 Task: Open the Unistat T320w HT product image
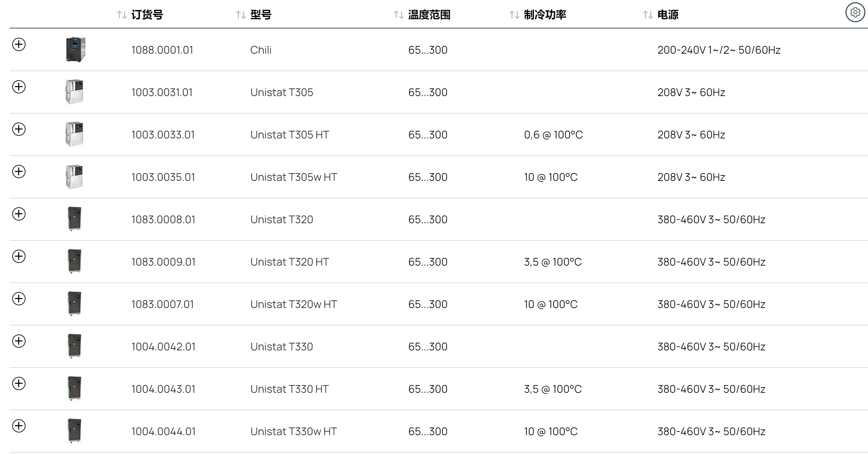[x=75, y=304]
